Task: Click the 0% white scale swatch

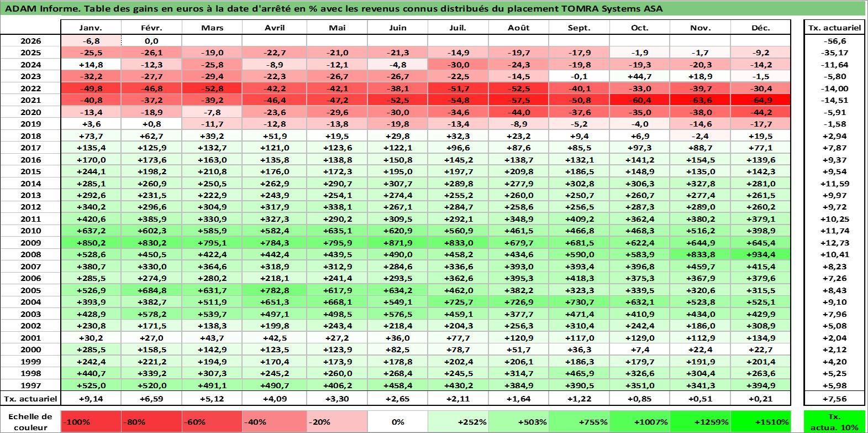Action: pos(397,421)
